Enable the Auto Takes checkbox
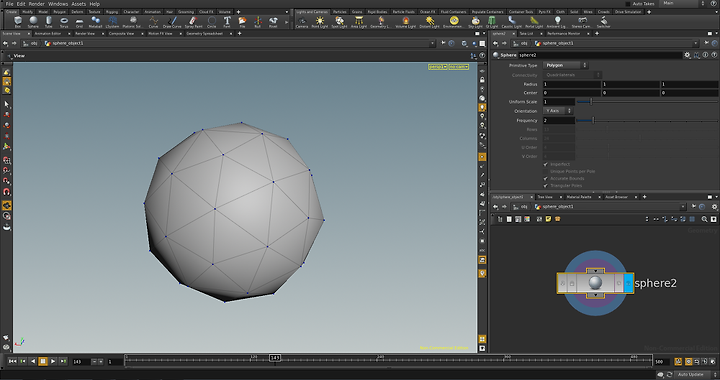 click(x=628, y=4)
